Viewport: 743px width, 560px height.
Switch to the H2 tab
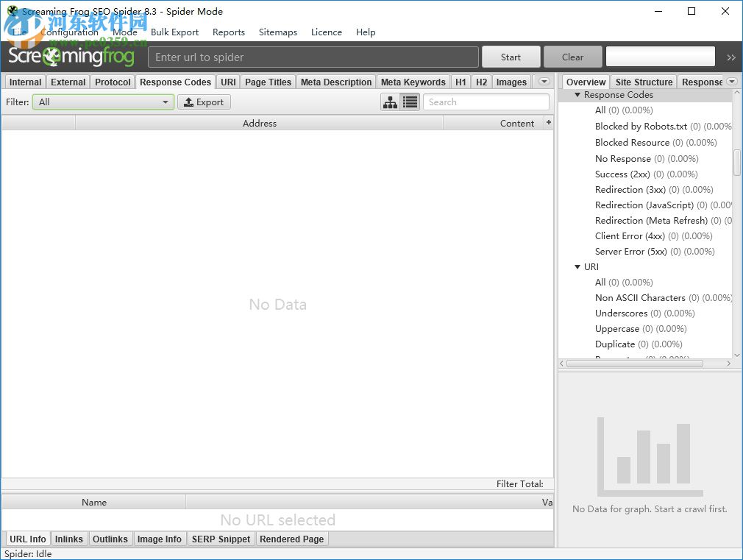[481, 82]
